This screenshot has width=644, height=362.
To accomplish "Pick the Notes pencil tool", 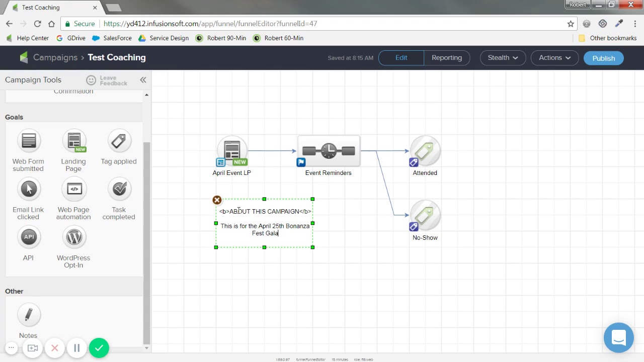I will pyautogui.click(x=29, y=315).
